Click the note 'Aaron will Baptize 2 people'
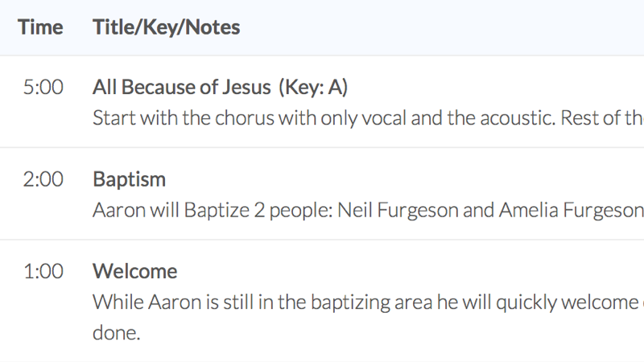This screenshot has width=644, height=362. point(368,210)
